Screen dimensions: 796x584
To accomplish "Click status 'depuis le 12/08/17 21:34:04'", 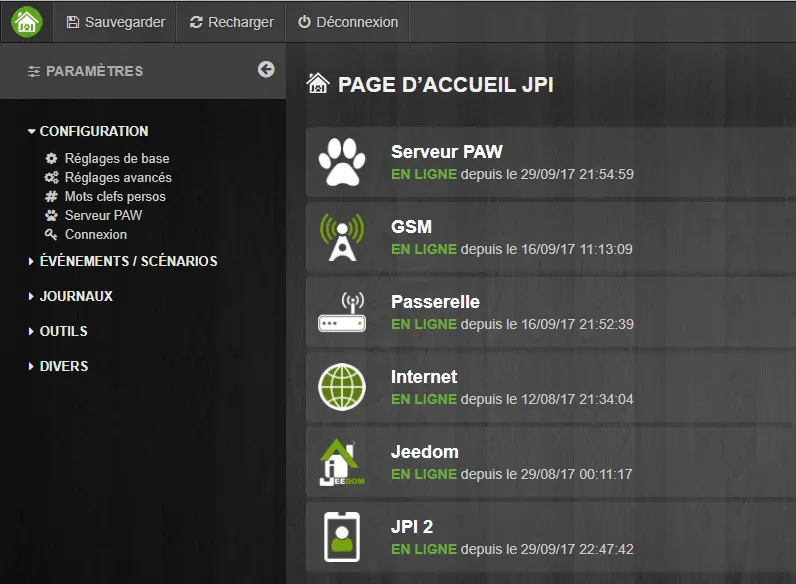I will (x=547, y=399).
